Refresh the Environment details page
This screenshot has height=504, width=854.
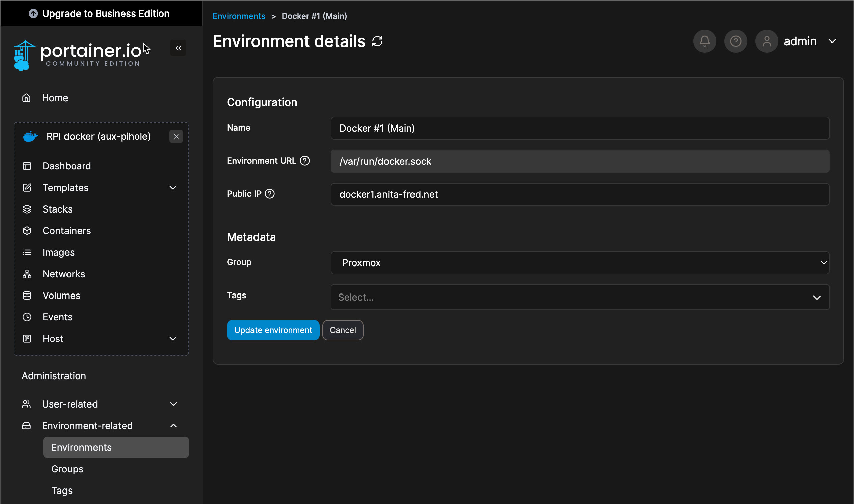click(x=377, y=41)
